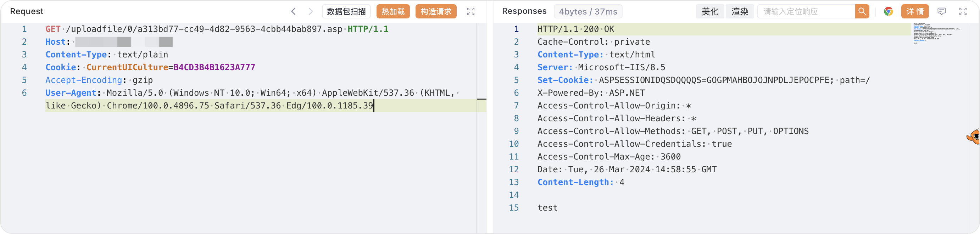Switch response view to 详情 details
This screenshot has width=980, height=234.
click(915, 11)
